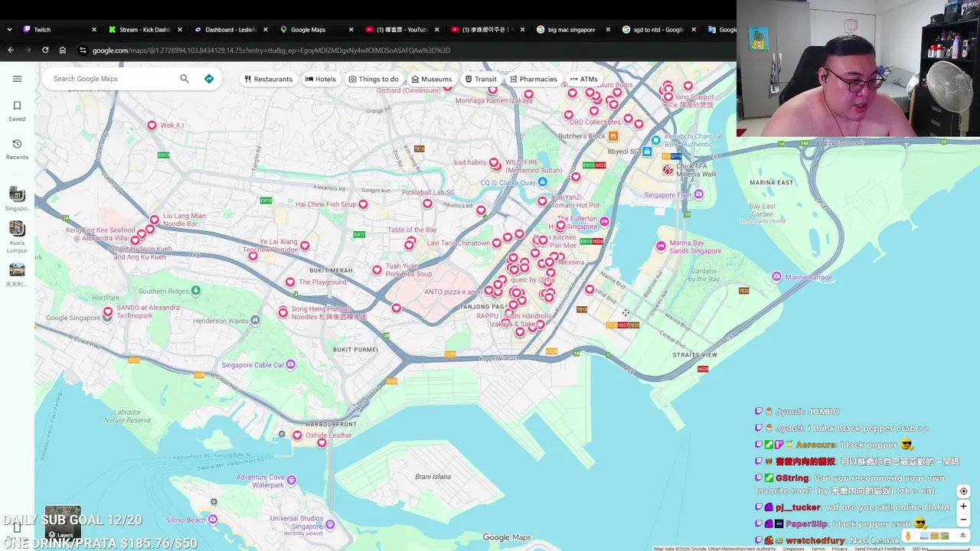Expand the map imagery options chevron
The width and height of the screenshot is (980, 551).
click(x=962, y=536)
